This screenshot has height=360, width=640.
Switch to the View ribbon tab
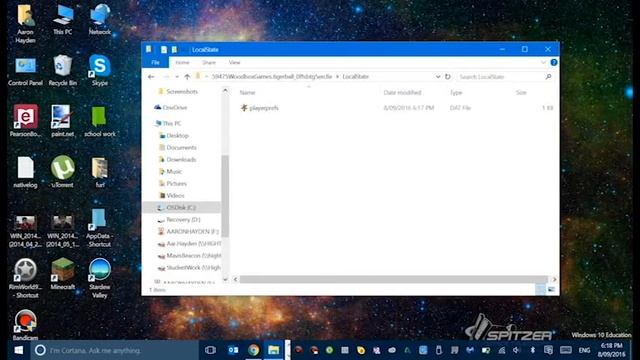234,62
